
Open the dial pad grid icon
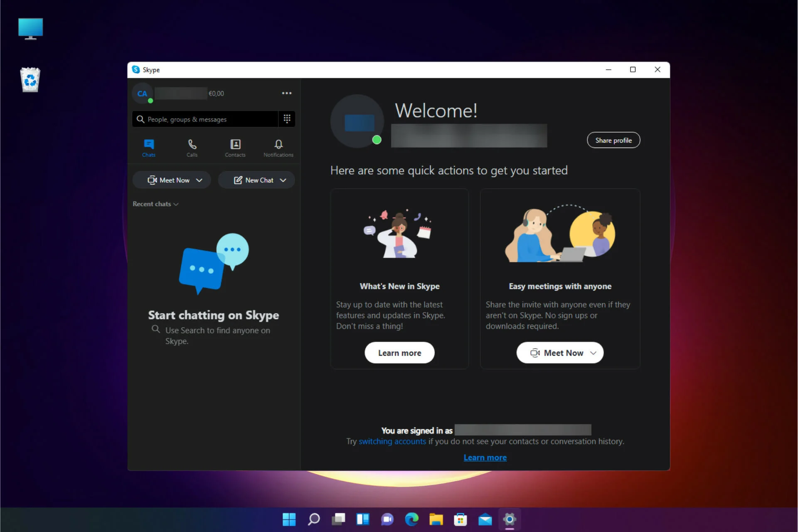pyautogui.click(x=287, y=119)
